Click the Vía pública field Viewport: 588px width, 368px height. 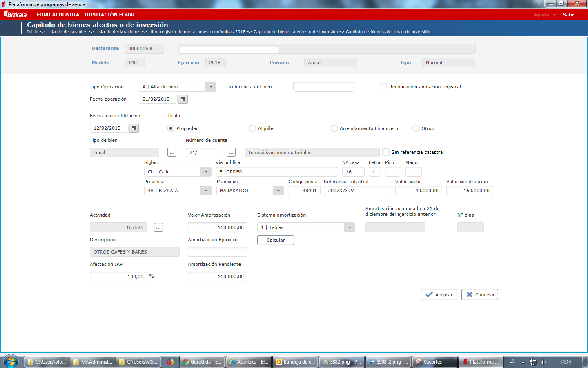tap(277, 172)
